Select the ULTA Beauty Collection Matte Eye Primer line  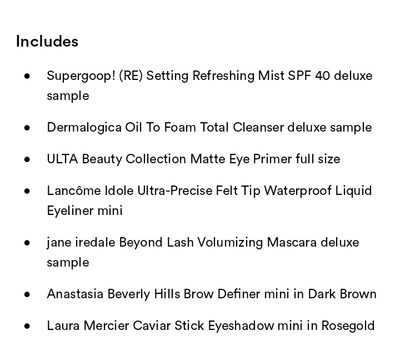[x=193, y=159]
